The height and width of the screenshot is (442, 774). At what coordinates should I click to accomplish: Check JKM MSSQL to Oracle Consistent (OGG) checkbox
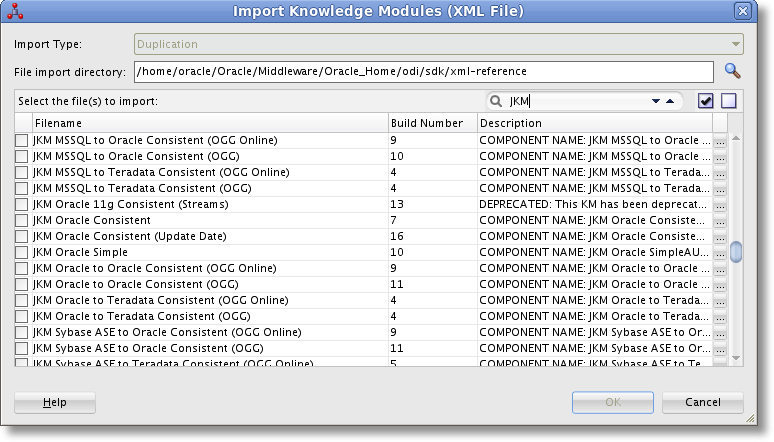(x=21, y=157)
